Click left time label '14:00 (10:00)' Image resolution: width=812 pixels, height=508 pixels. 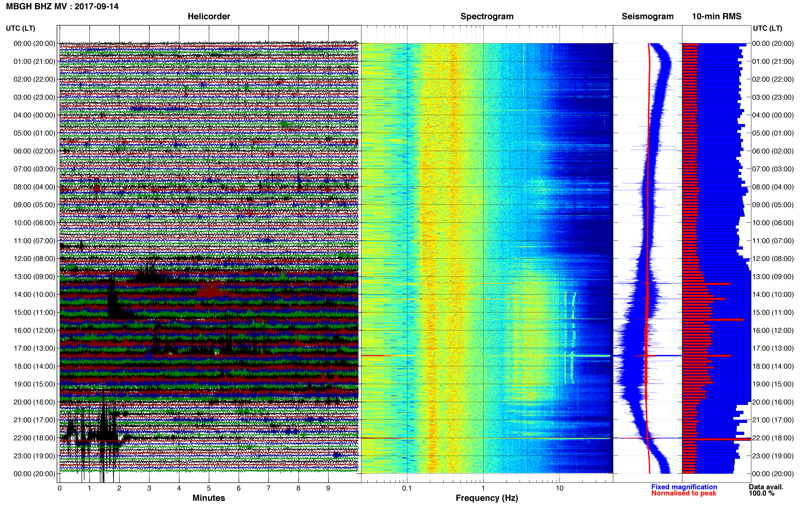(x=34, y=294)
